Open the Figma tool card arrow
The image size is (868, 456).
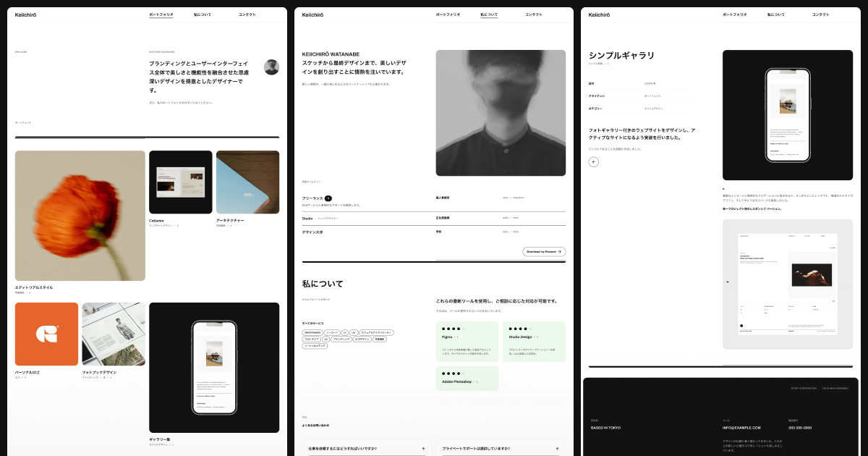coord(457,337)
